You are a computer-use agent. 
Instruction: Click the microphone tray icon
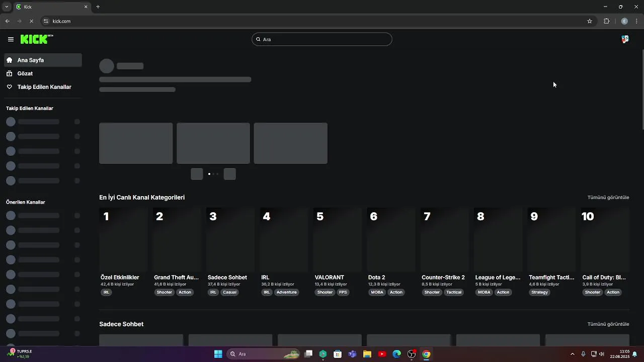coord(583,354)
